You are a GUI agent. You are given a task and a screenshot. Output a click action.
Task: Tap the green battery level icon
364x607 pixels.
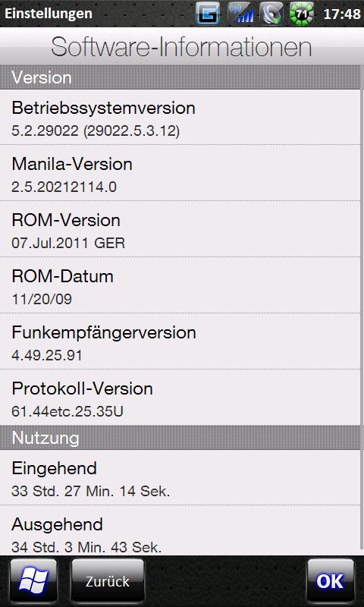(x=302, y=14)
